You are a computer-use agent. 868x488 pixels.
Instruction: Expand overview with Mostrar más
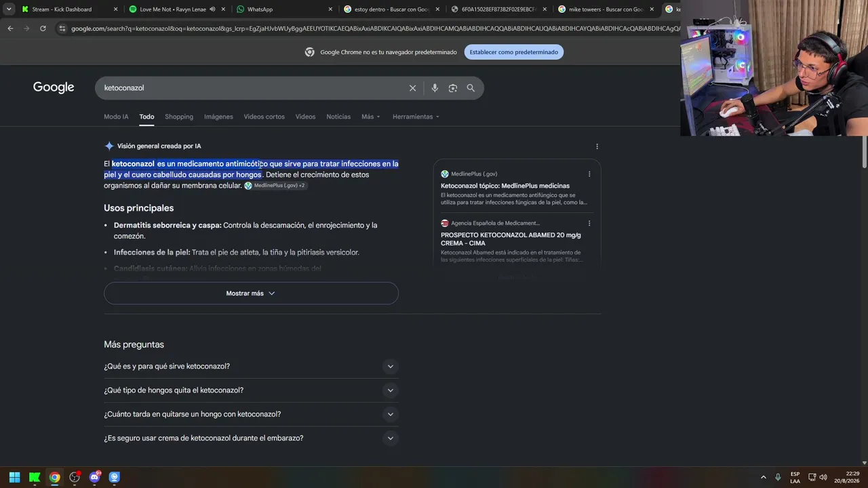(x=251, y=293)
